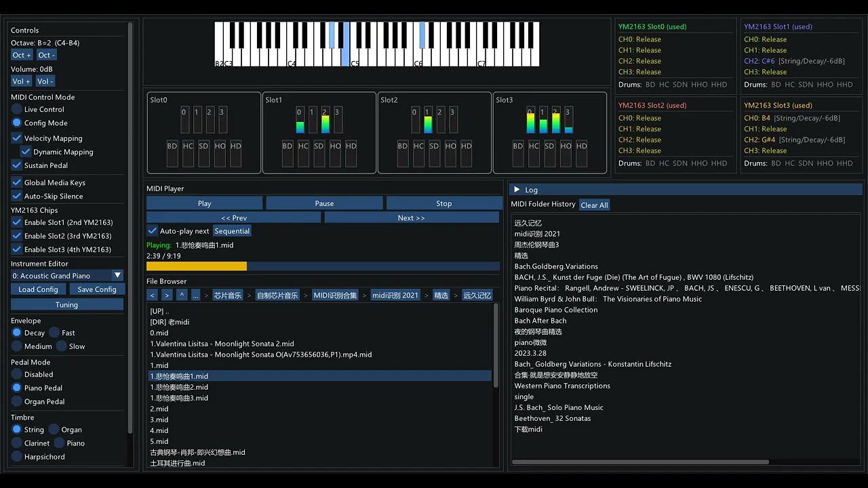The height and width of the screenshot is (488, 868).
Task: Open breadcrumb folder midi识别 2021
Action: (x=395, y=296)
